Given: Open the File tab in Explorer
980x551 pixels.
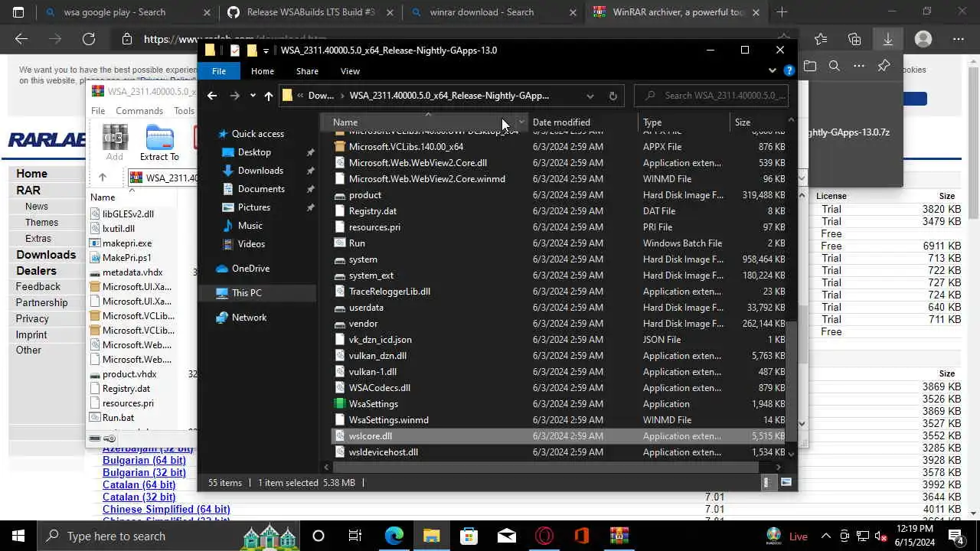Looking at the screenshot, I should point(219,71).
